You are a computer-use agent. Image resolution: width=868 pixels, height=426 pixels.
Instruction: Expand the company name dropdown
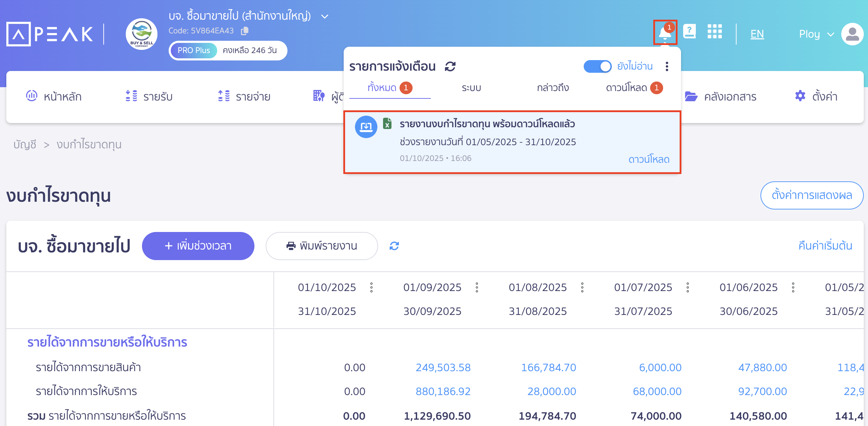325,17
